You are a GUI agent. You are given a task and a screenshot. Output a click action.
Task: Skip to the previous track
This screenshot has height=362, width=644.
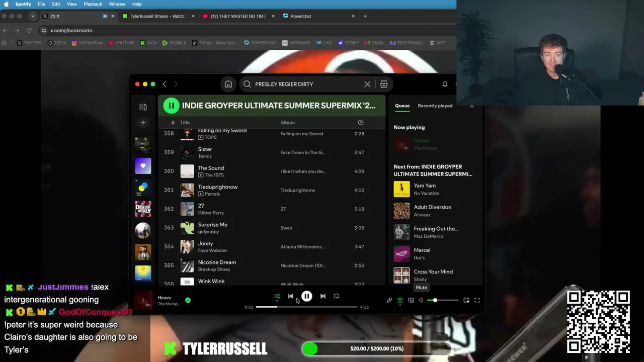[x=290, y=297]
